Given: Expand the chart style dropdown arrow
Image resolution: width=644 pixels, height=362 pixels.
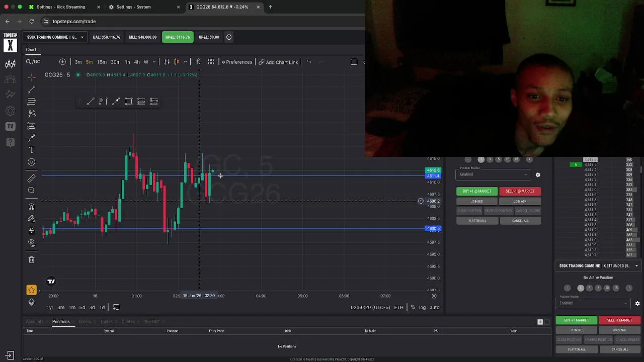Looking at the screenshot, I should 185,62.
